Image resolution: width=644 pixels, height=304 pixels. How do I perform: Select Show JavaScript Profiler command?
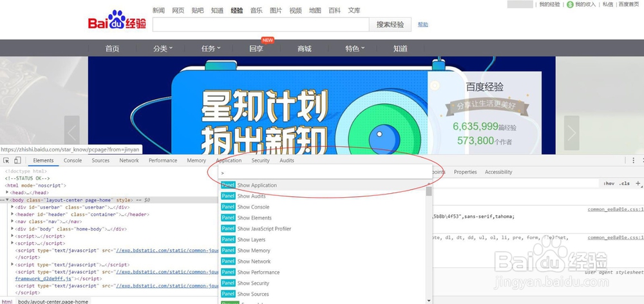point(322,229)
